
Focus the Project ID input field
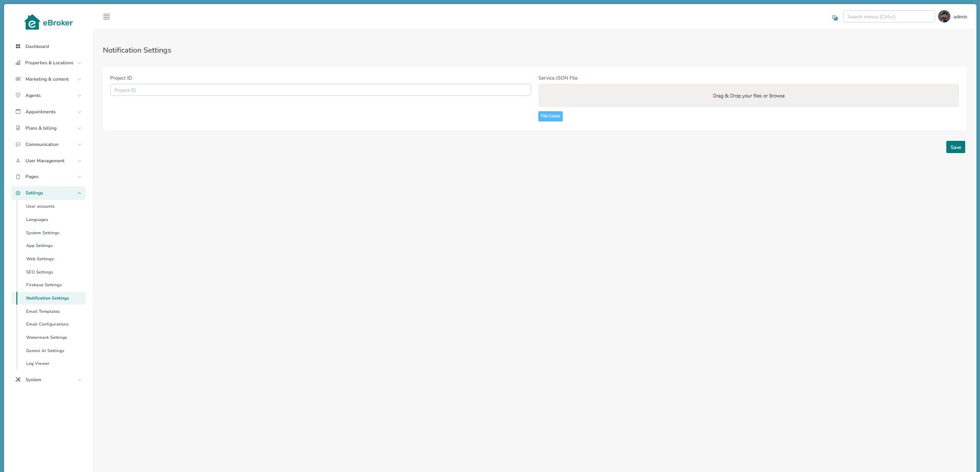pyautogui.click(x=320, y=90)
